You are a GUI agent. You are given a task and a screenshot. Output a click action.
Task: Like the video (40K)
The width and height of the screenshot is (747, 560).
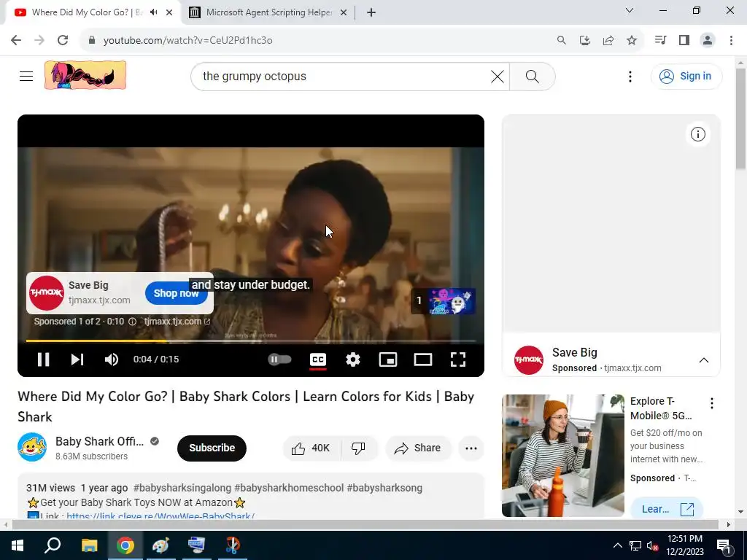[x=312, y=448]
